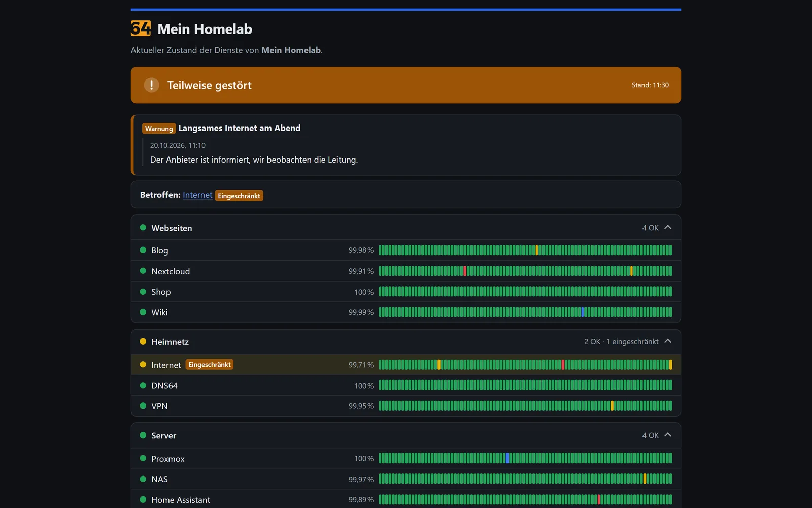Click the green status dot beside Blog
Image resolution: width=812 pixels, height=508 pixels.
(x=143, y=250)
